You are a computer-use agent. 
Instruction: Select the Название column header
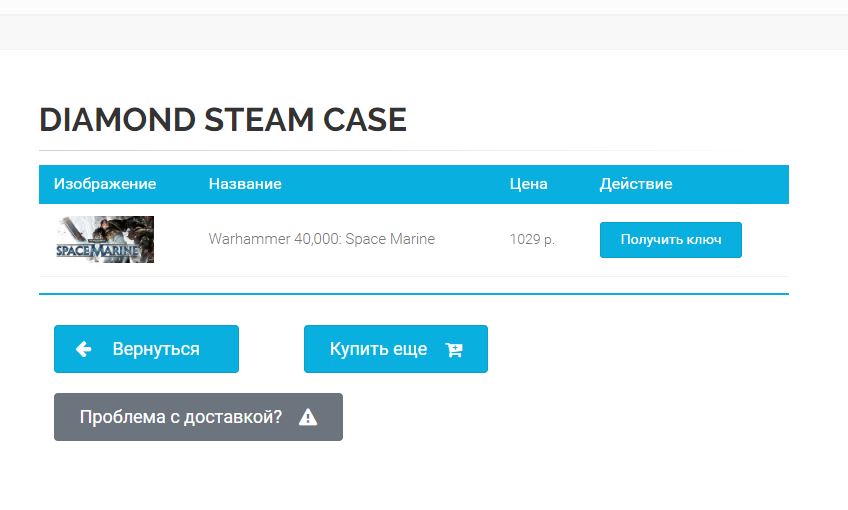(245, 184)
